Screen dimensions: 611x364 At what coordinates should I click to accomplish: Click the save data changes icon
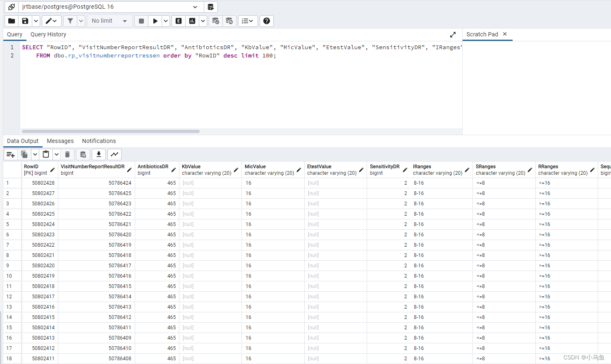tap(83, 155)
